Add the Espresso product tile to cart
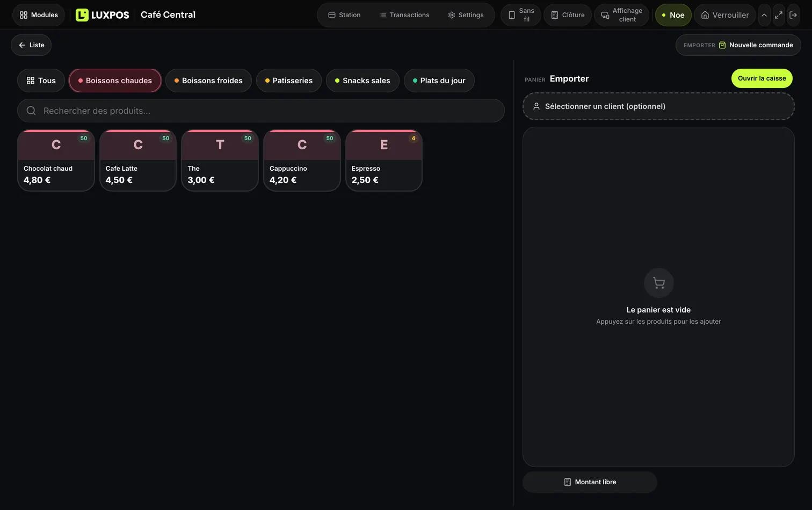This screenshot has height=510, width=812. [x=384, y=161]
